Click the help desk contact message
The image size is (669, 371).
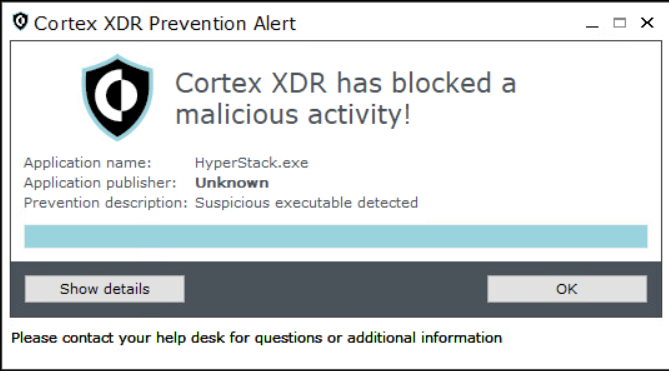click(256, 338)
